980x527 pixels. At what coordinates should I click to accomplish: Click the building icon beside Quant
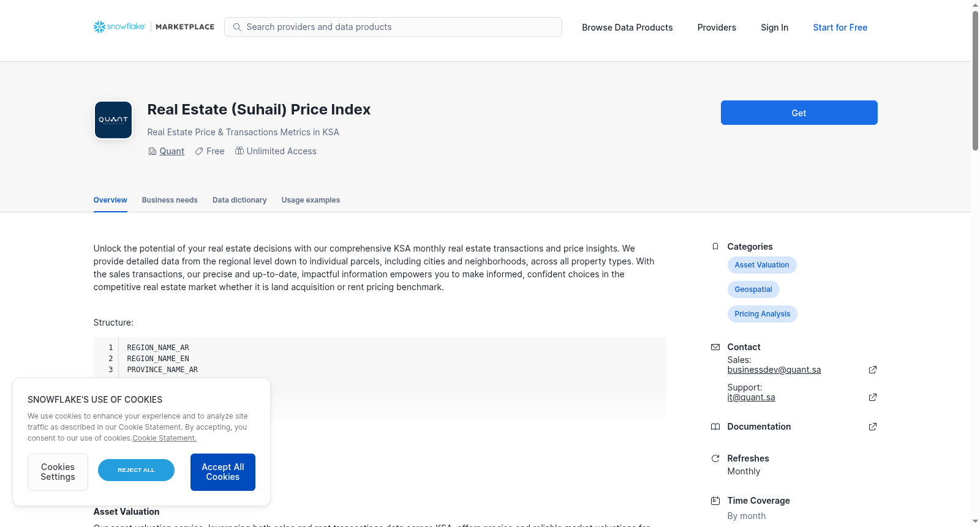pos(152,151)
